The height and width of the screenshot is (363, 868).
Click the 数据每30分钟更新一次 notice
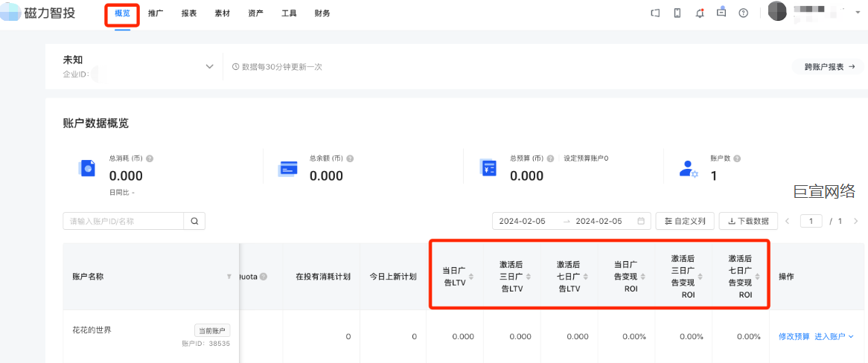(277, 67)
